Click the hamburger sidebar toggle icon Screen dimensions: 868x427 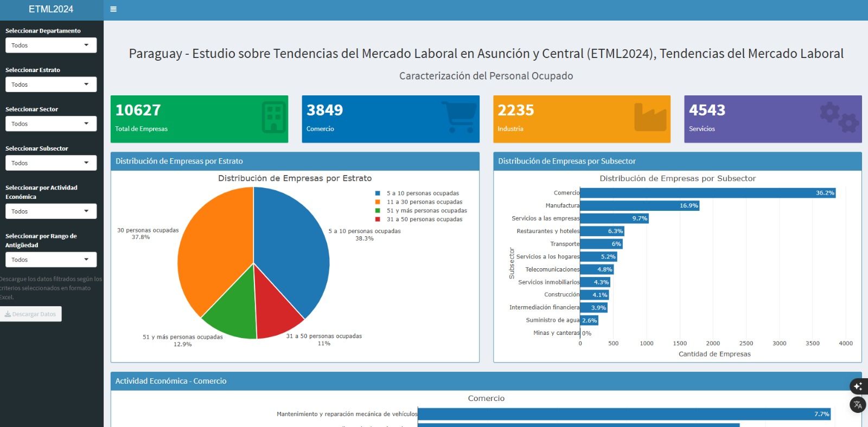point(113,9)
